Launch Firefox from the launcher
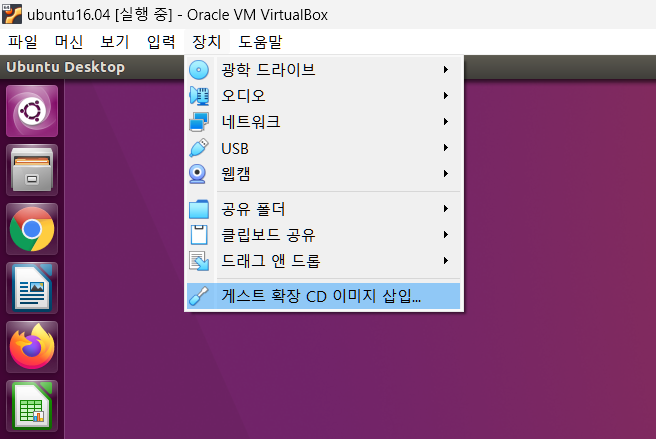 click(32, 347)
